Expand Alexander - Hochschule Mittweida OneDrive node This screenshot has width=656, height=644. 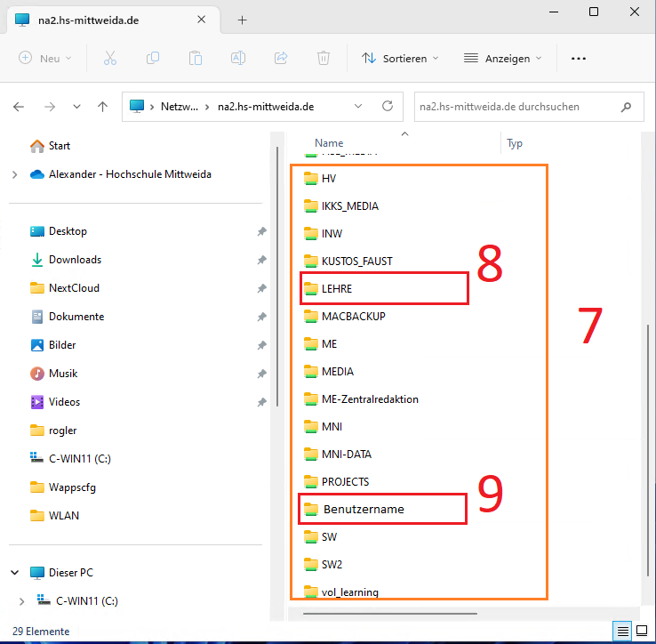coord(15,174)
